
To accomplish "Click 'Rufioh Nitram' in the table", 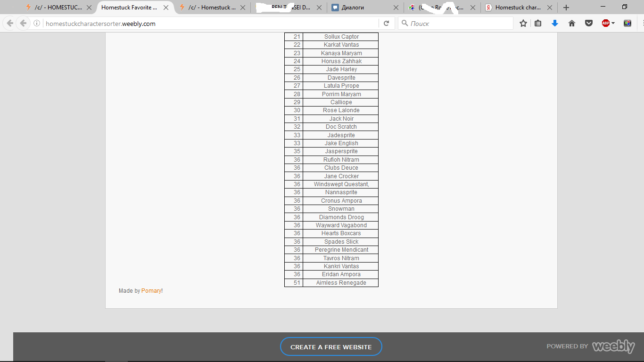I will [341, 160].
